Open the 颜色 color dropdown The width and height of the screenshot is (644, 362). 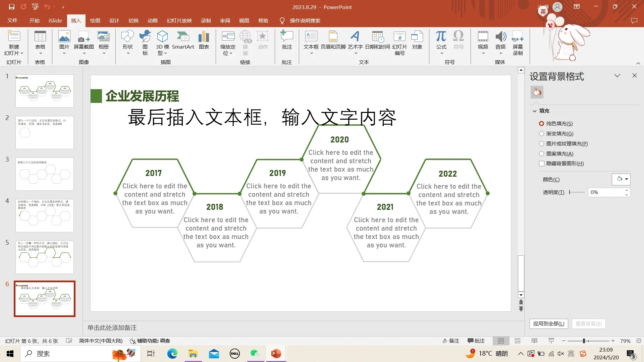[x=621, y=179]
